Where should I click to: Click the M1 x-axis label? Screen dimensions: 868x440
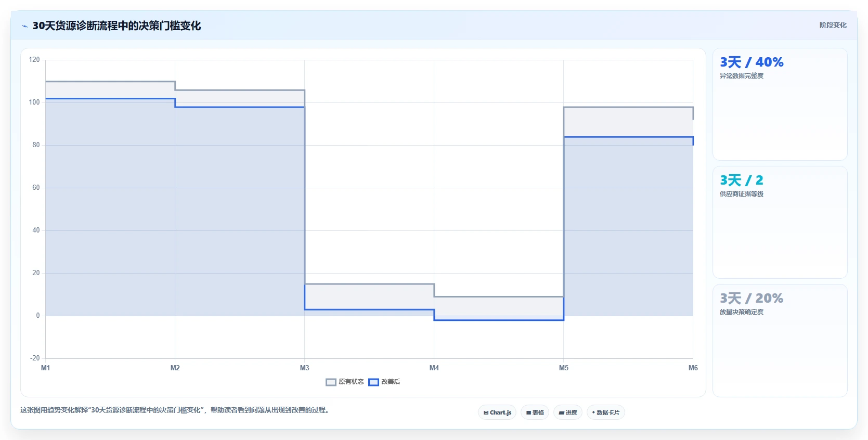click(x=46, y=368)
